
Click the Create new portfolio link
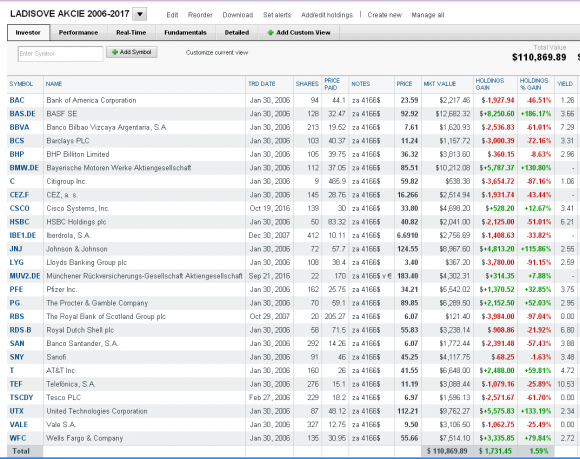click(x=385, y=15)
